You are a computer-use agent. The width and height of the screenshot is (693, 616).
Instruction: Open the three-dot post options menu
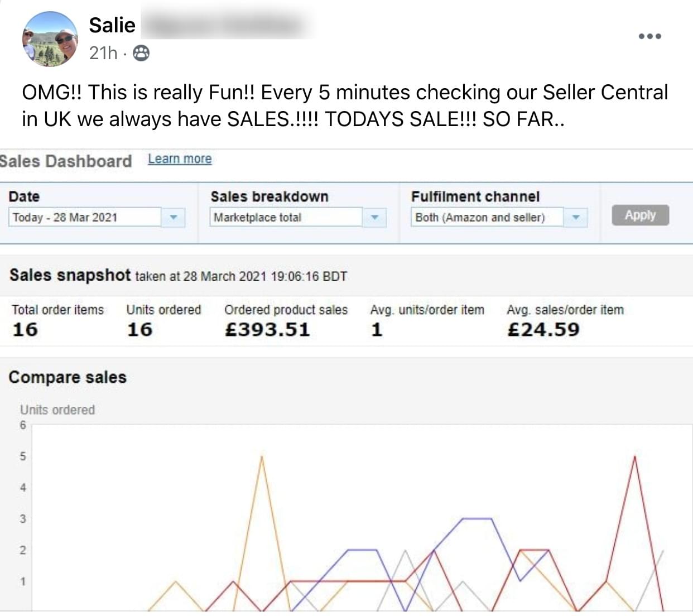[649, 36]
